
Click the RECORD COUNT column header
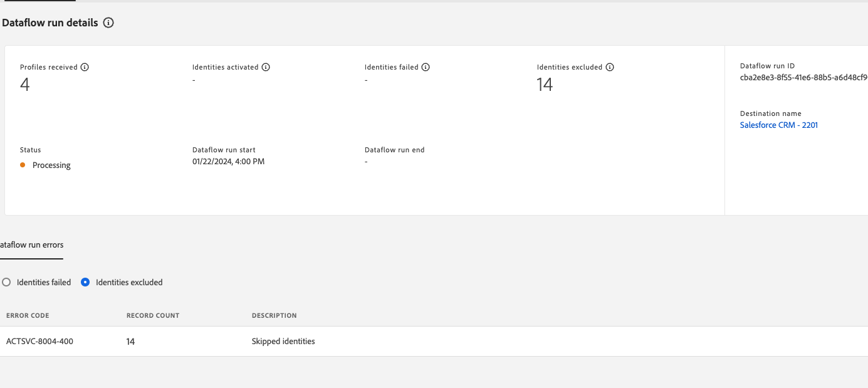point(152,315)
